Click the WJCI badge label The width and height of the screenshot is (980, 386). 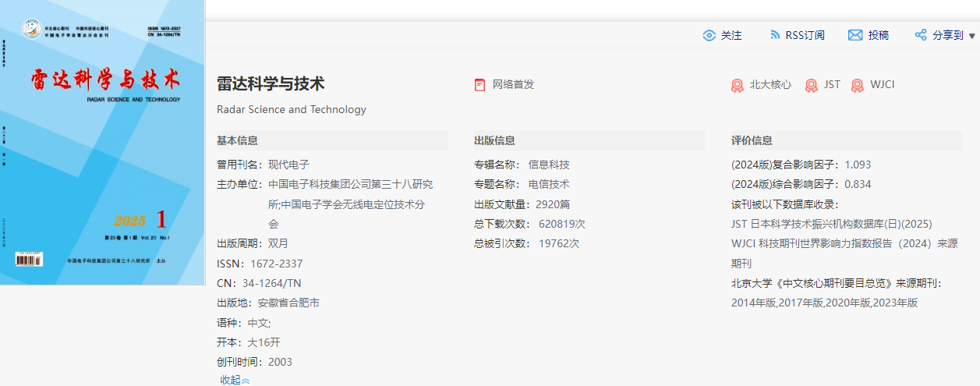point(883,84)
